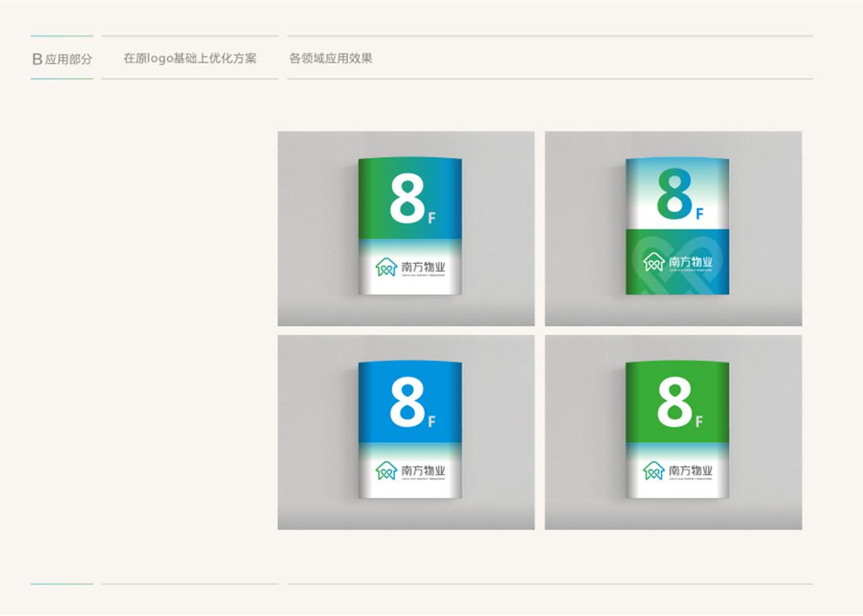Open the 'B 应用部分' section header
The height and width of the screenshot is (616, 863).
(x=62, y=59)
